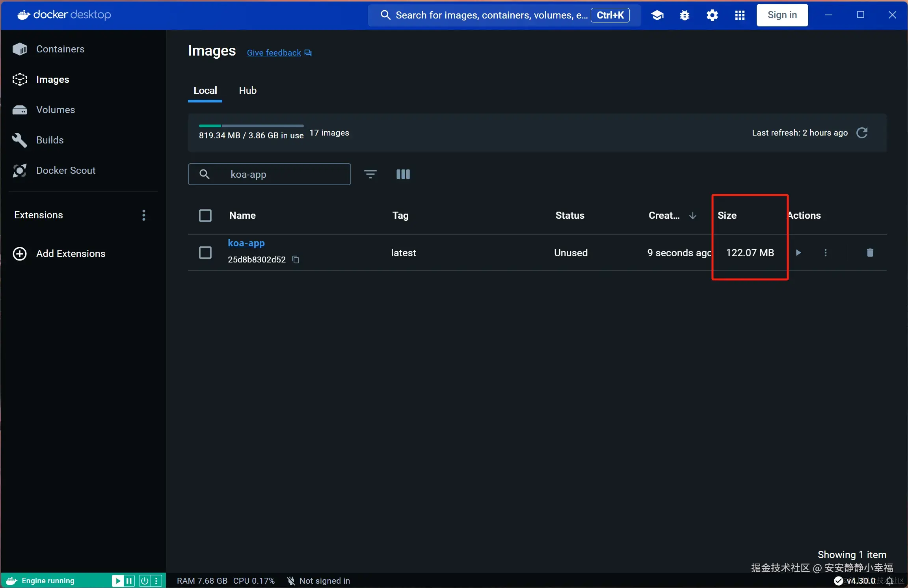Copy the image ID 25d8b8302d52
Viewport: 908px width, 588px height.
click(x=296, y=259)
